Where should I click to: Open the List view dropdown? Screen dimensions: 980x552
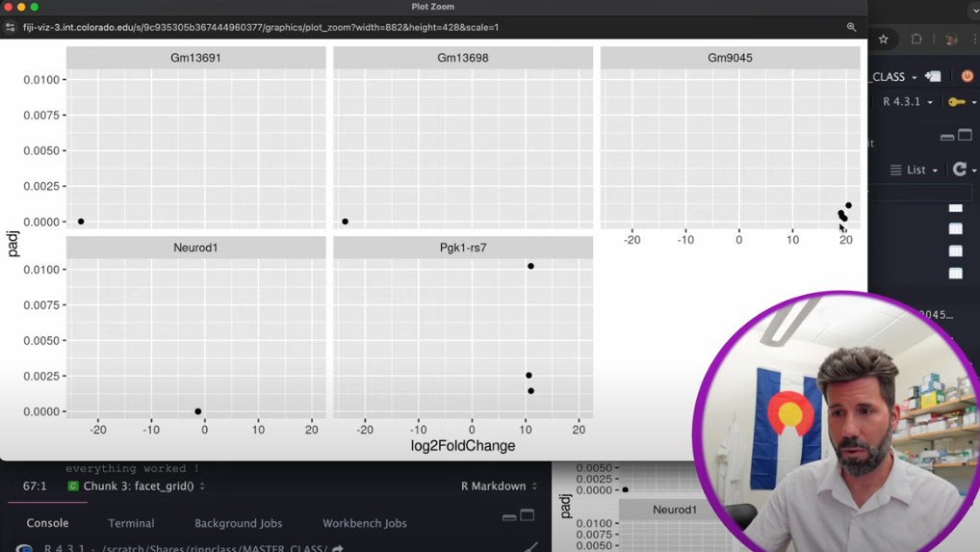914,171
